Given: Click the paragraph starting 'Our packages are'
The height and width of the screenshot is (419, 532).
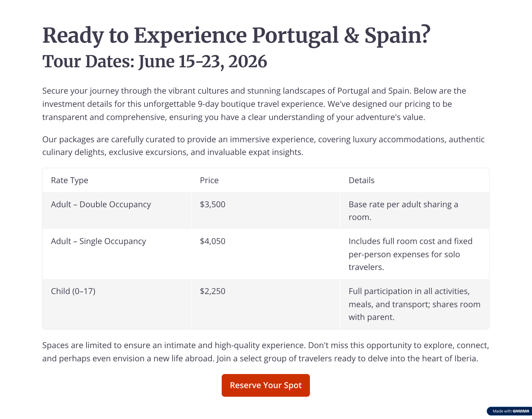Looking at the screenshot, I should 263,146.
